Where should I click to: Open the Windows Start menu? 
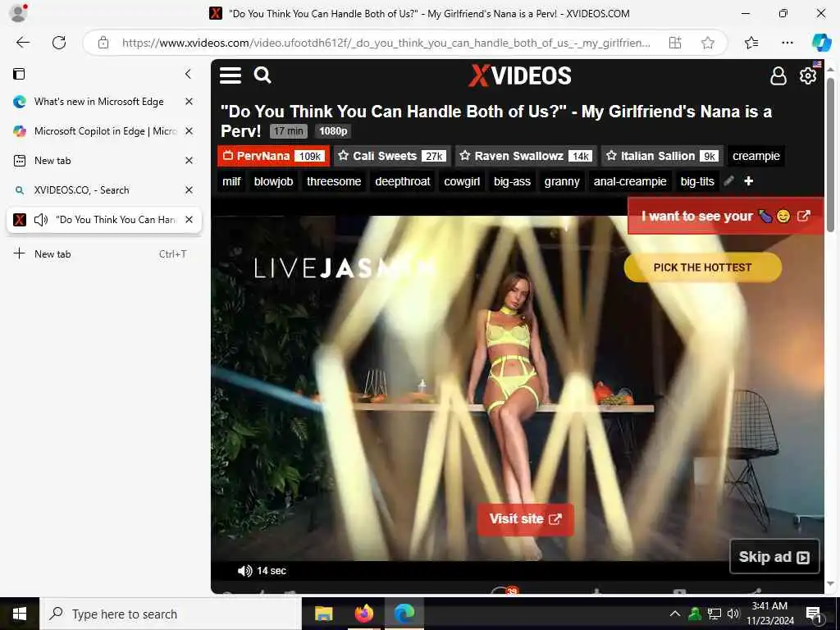20,614
